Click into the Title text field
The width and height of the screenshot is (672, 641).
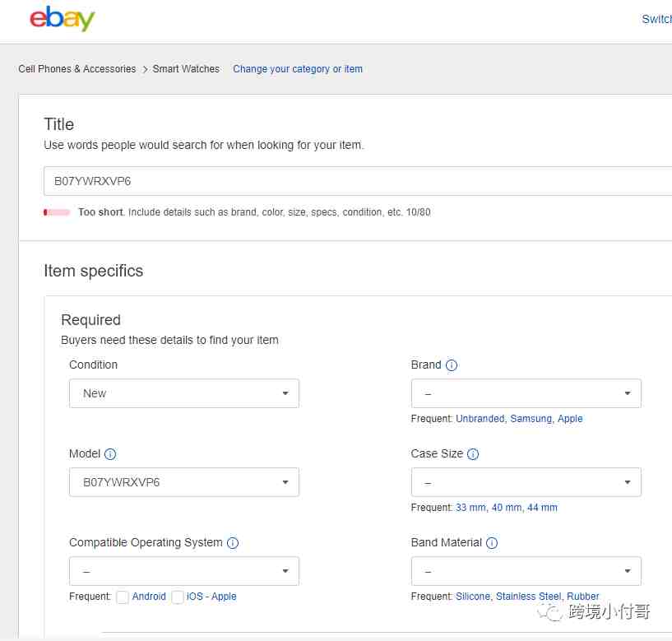click(358, 181)
